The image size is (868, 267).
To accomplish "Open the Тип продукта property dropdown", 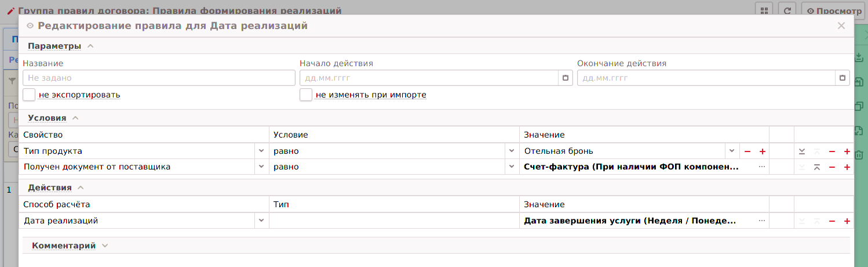I will [x=261, y=151].
